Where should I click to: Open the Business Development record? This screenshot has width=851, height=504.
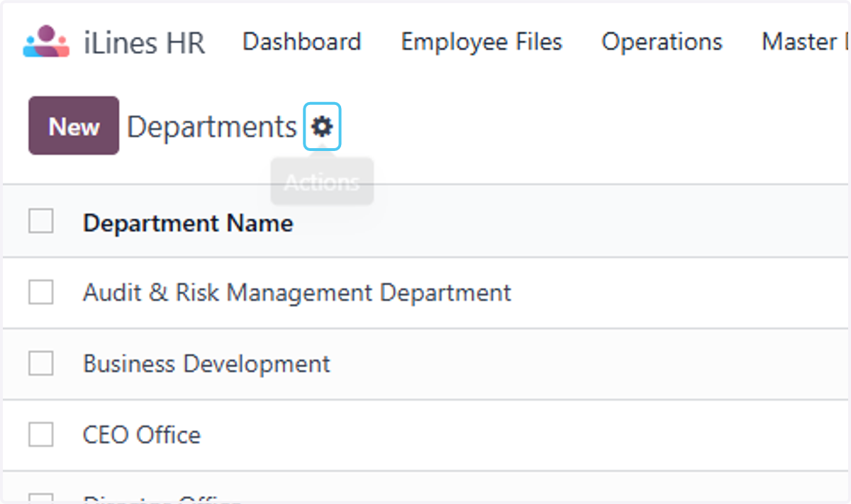206,364
